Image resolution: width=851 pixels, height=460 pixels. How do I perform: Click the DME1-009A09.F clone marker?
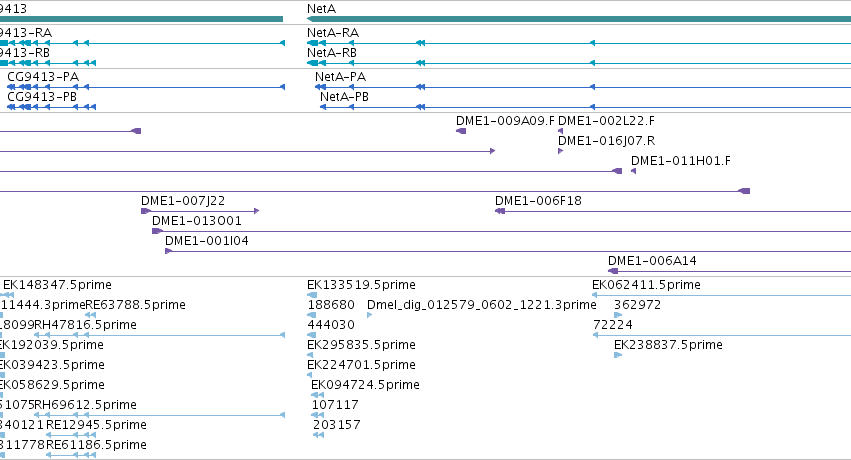(x=461, y=131)
